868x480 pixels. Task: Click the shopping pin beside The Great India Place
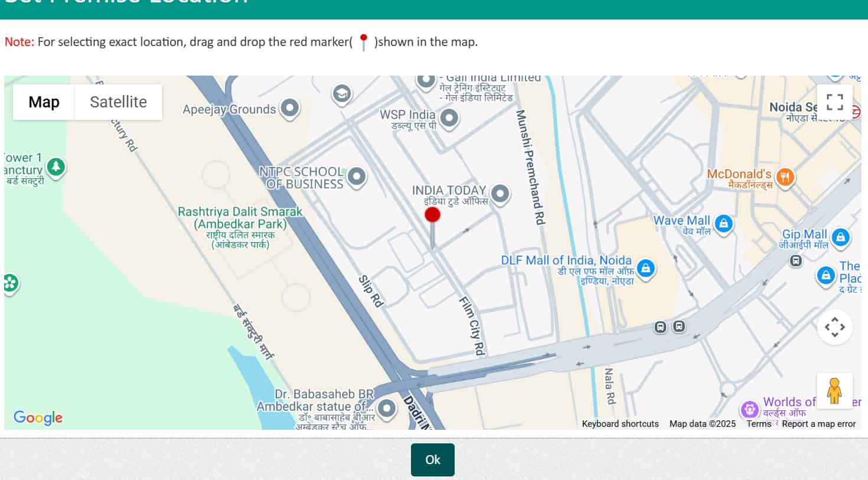click(x=825, y=276)
